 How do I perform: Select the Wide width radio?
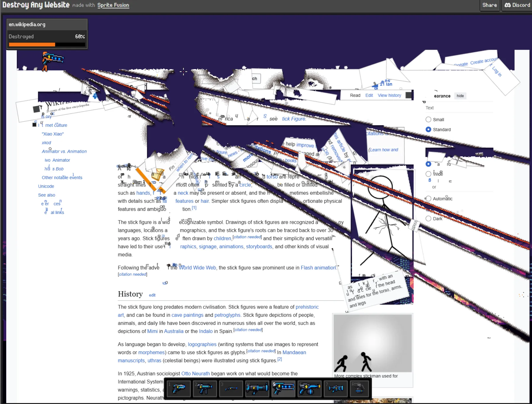[x=428, y=174]
